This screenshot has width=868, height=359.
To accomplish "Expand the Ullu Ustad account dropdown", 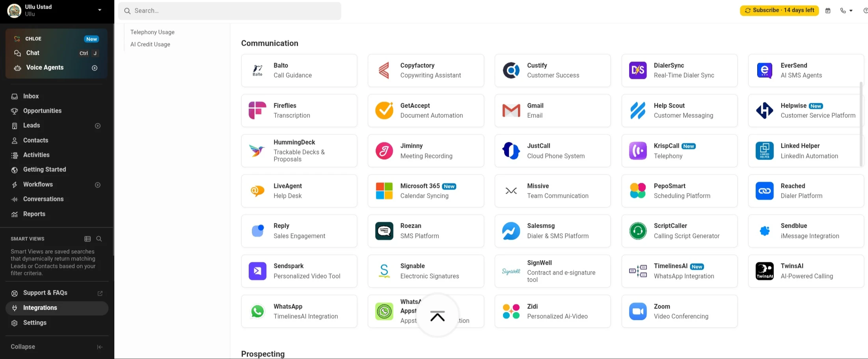I will [x=100, y=10].
